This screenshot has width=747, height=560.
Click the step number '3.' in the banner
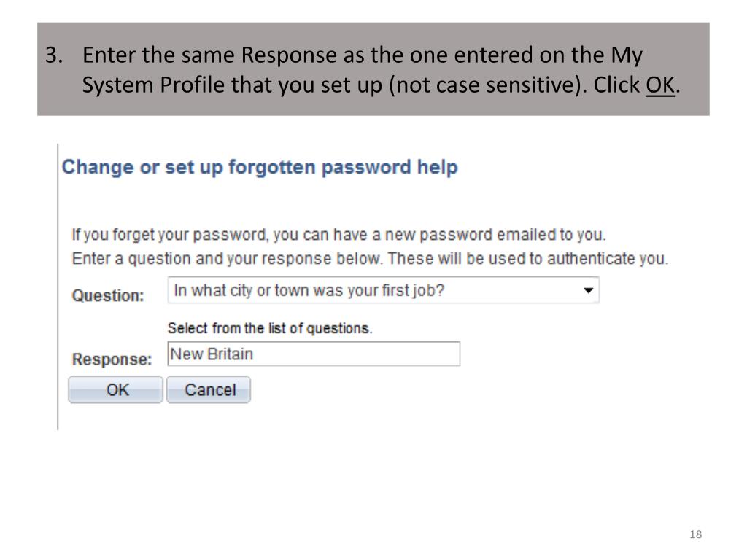tap(54, 55)
